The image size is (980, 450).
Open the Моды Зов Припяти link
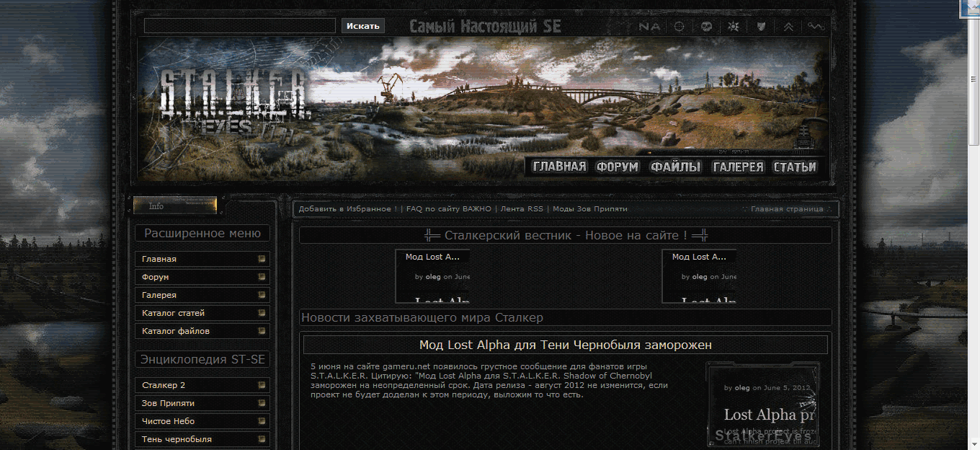pyautogui.click(x=590, y=209)
